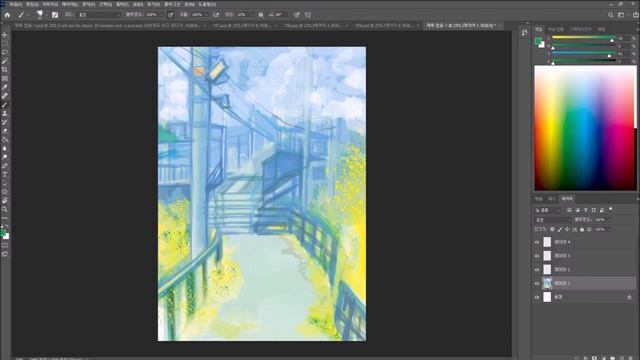Screen dimensions: 640x360
Task: Hide layer 2 with its eye icon
Action: tap(537, 269)
